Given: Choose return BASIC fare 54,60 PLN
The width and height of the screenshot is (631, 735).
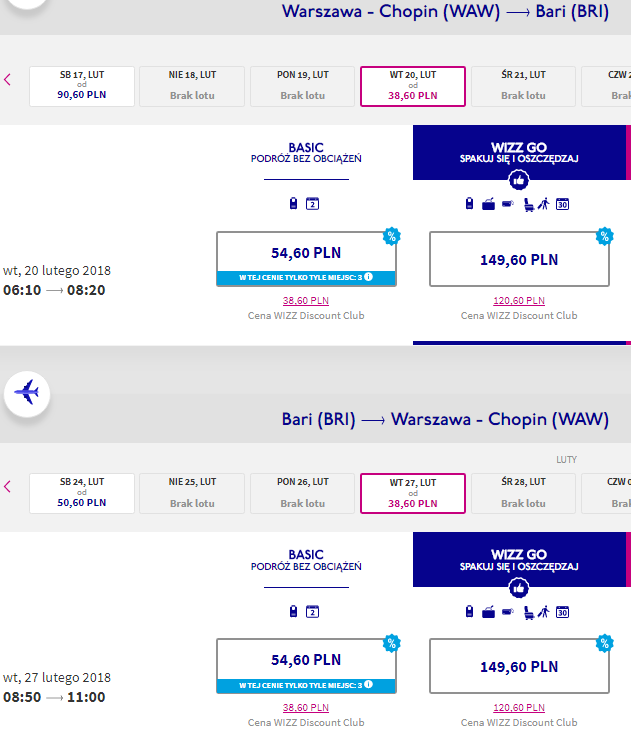Looking at the screenshot, I should click(306, 666).
